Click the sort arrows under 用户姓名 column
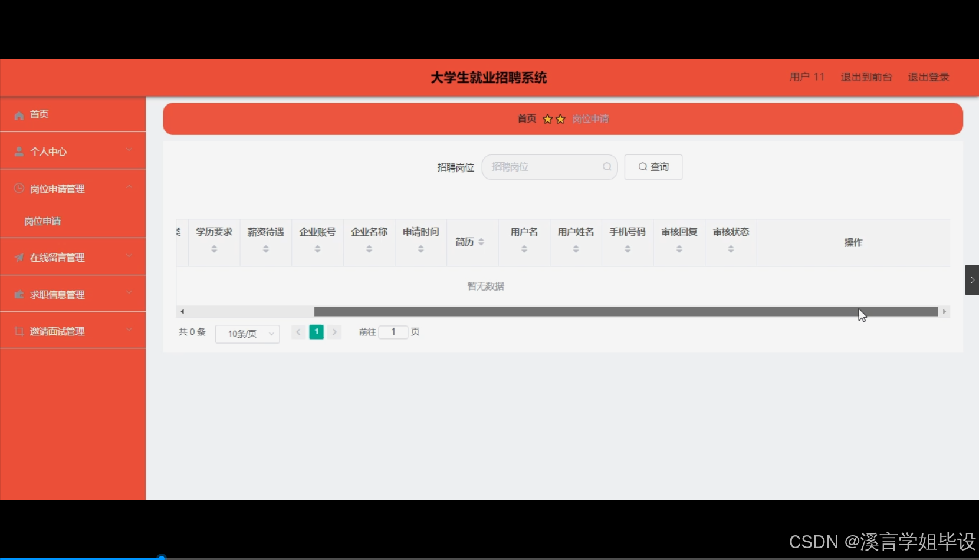 tap(576, 249)
